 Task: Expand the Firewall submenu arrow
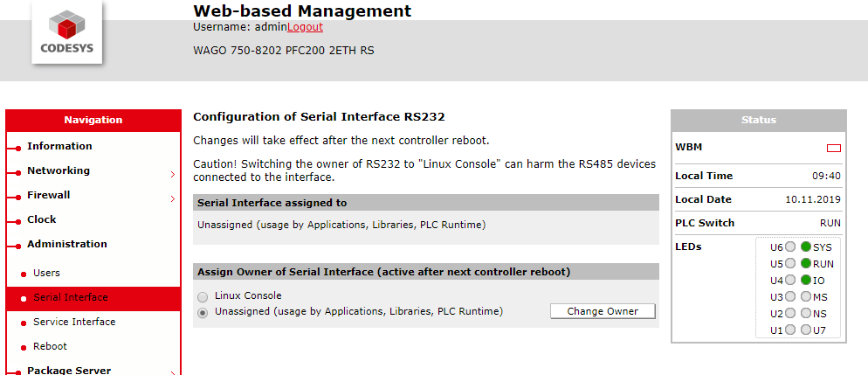173,198
